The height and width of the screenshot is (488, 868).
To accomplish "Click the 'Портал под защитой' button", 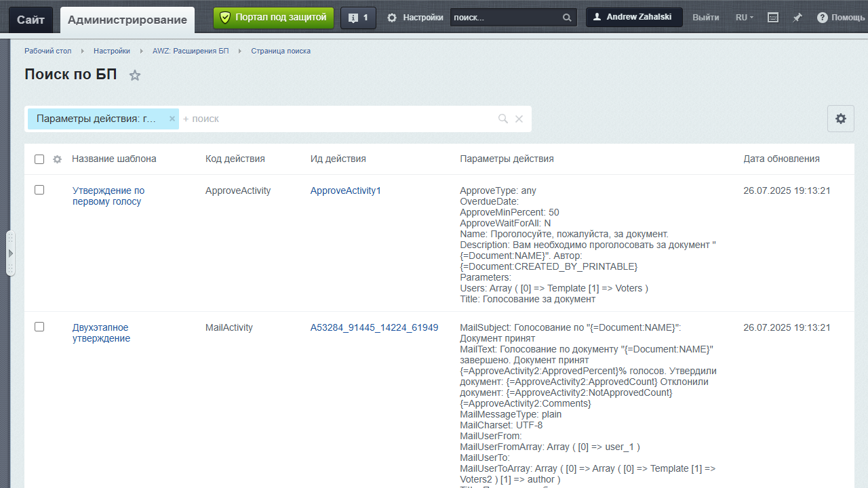I will point(273,18).
